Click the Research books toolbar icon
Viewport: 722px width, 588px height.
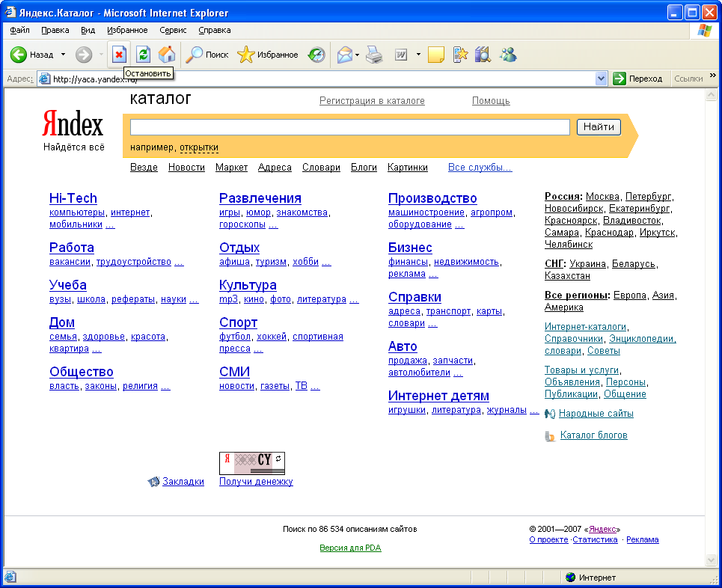(x=483, y=55)
